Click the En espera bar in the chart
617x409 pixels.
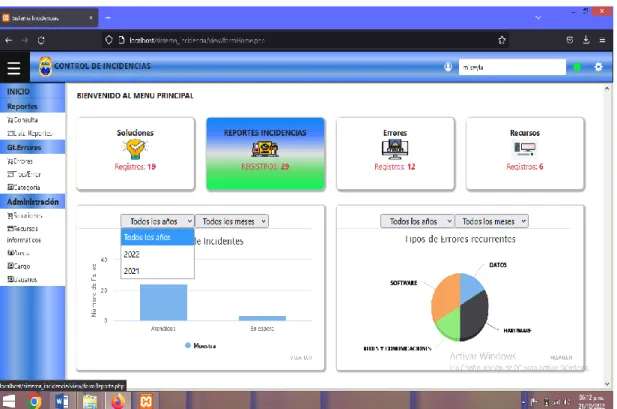262,318
